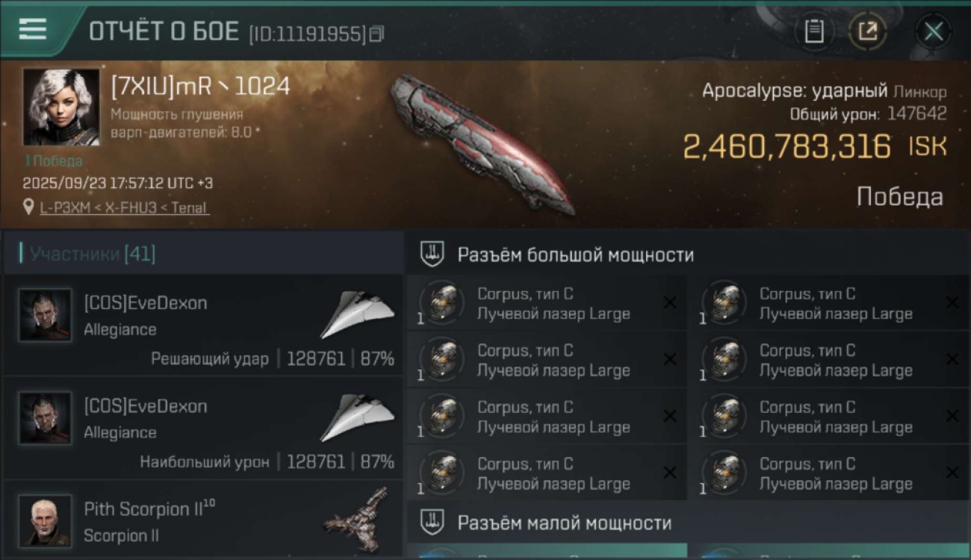Click the share export icon
Image resolution: width=971 pixels, height=560 pixels.
click(868, 31)
